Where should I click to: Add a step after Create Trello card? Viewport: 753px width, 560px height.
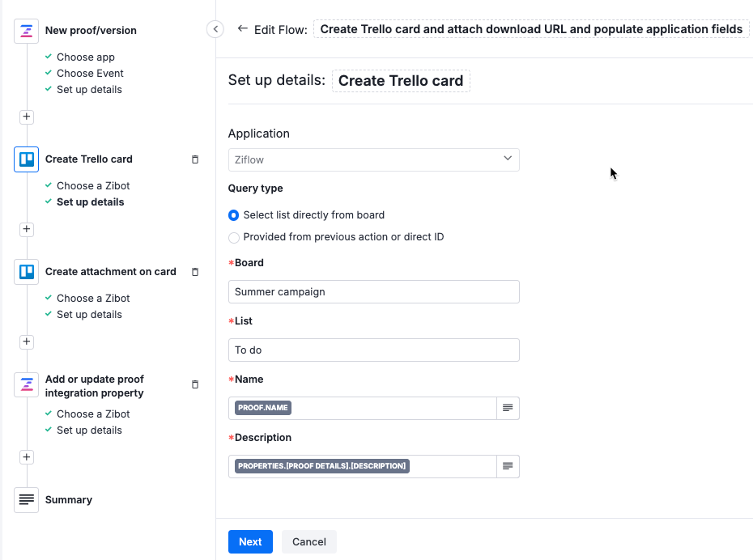tap(27, 229)
